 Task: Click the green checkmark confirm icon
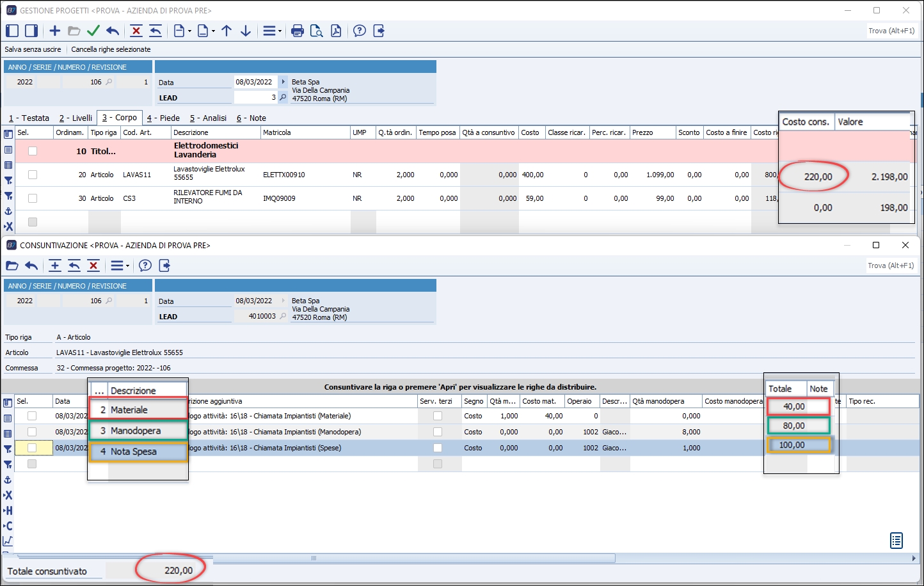(x=93, y=31)
